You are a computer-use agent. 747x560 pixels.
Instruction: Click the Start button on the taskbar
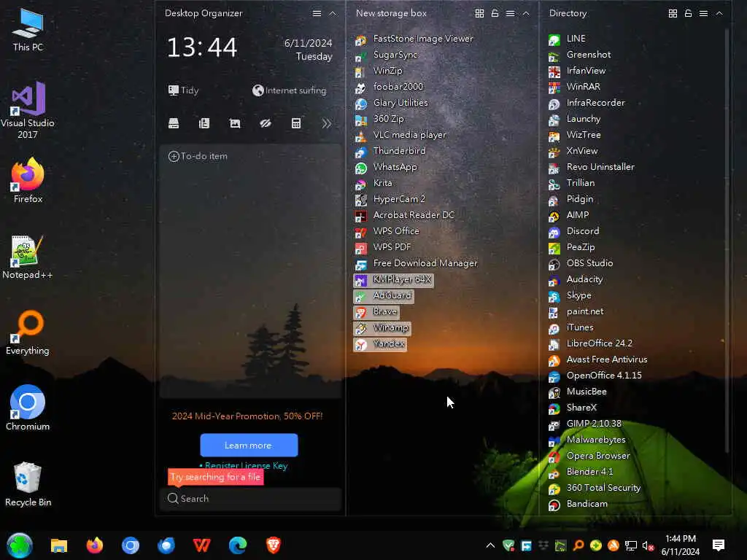(x=20, y=545)
